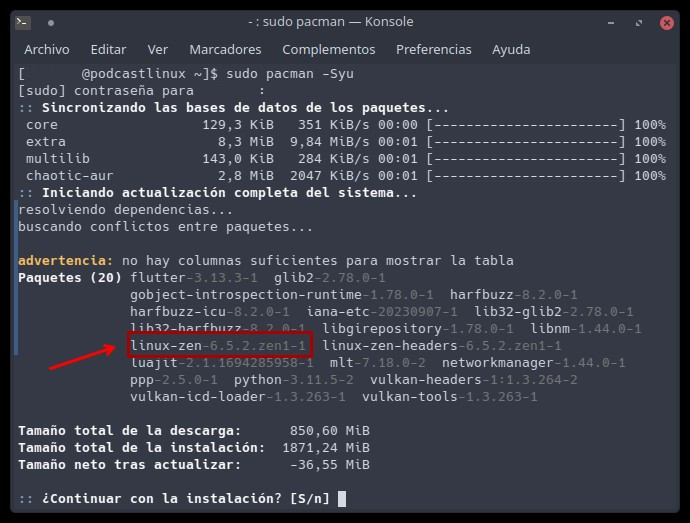Screen dimensions: 690x523
Task: Click the 'Paquetes (20)' label
Action: coord(70,278)
